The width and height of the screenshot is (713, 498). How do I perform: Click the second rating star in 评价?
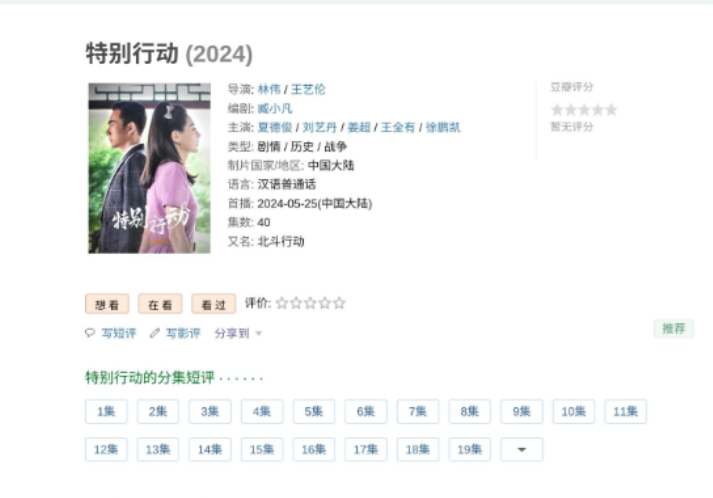[296, 303]
